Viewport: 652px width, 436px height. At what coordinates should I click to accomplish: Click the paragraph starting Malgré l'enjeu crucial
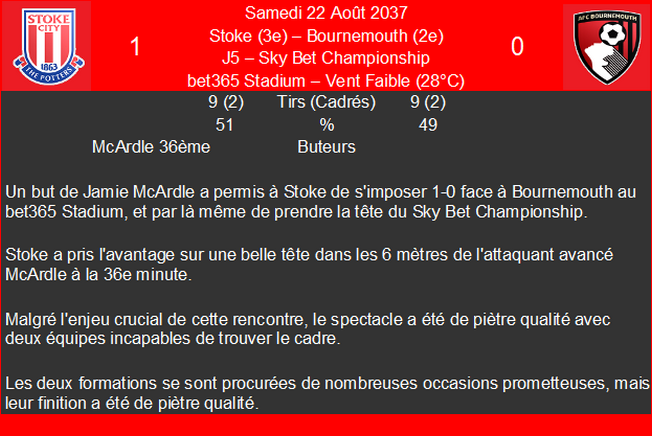pyautogui.click(x=308, y=329)
